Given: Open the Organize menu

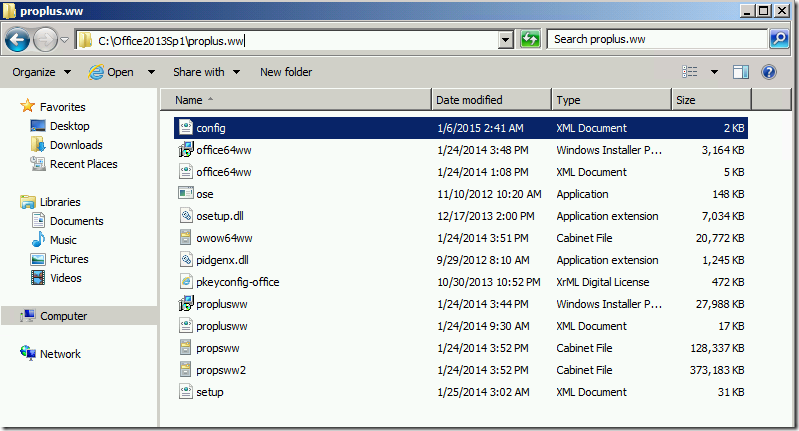Looking at the screenshot, I should point(41,72).
